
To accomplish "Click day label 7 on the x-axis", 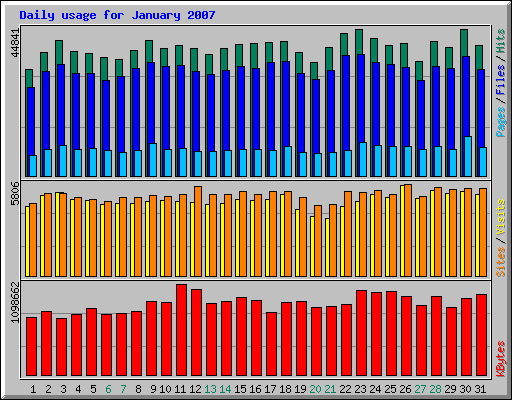I will 123,389.
